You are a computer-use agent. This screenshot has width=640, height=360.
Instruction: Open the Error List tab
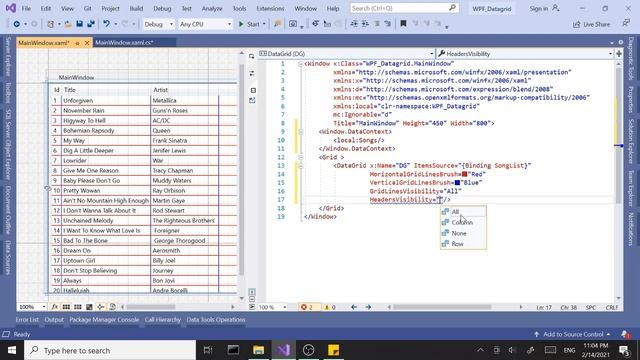point(27,320)
